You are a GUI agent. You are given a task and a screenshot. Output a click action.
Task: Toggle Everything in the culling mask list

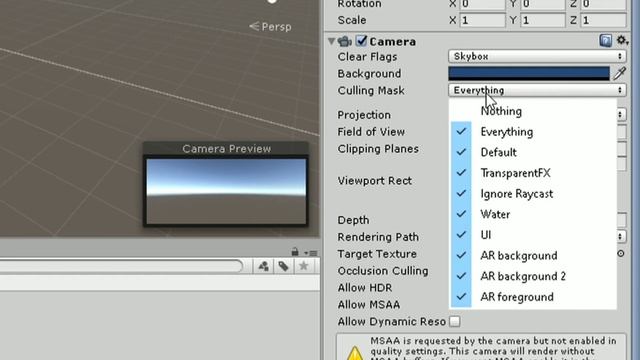point(533,131)
